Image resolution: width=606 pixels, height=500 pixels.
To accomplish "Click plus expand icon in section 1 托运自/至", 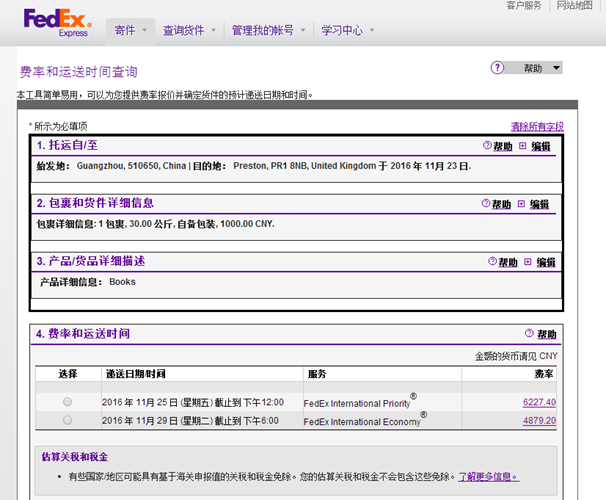I will coord(523,146).
